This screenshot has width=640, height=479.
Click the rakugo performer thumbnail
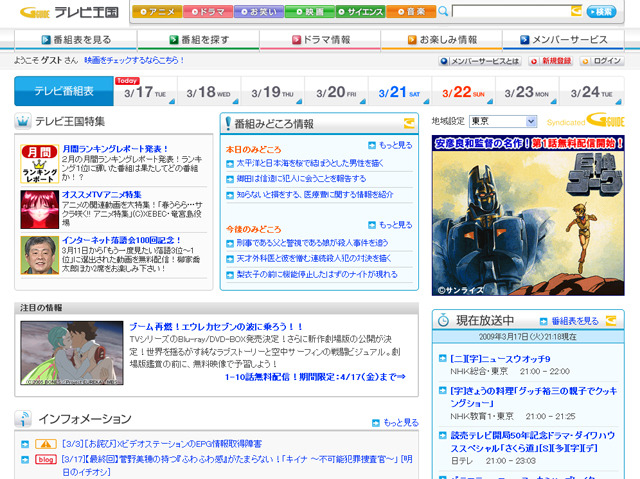(x=40, y=255)
